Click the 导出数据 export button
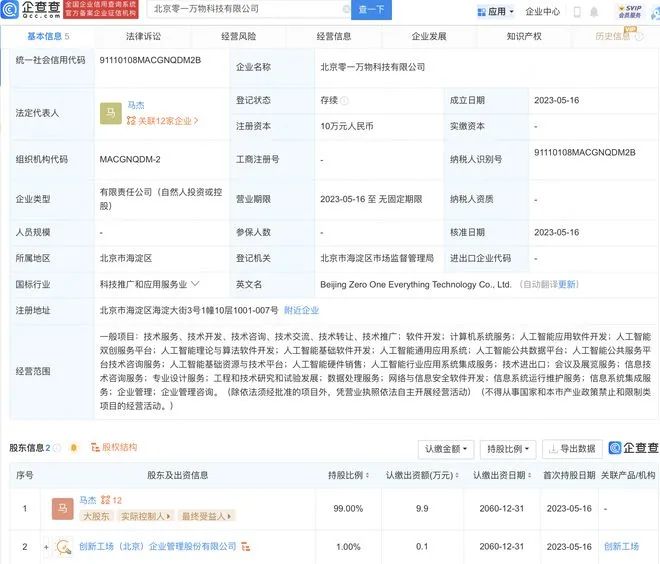660x564 pixels. [572, 449]
